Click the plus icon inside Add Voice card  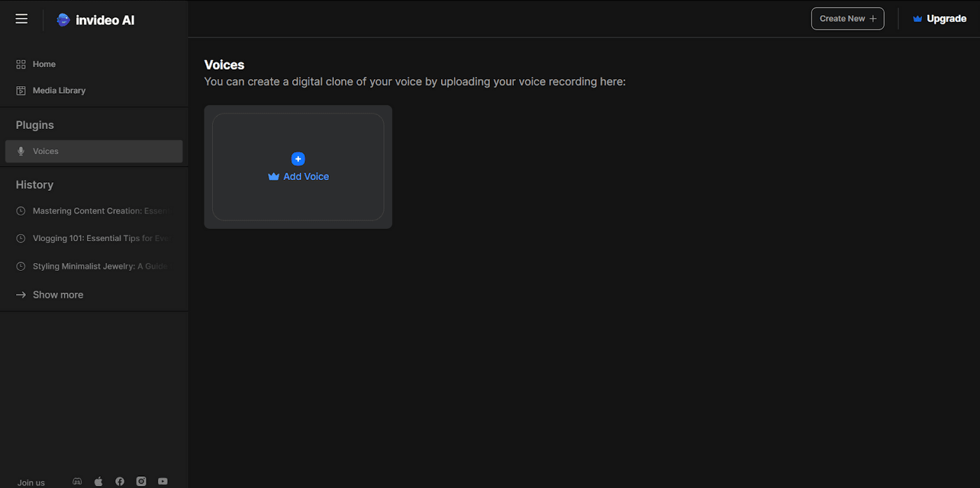tap(298, 159)
